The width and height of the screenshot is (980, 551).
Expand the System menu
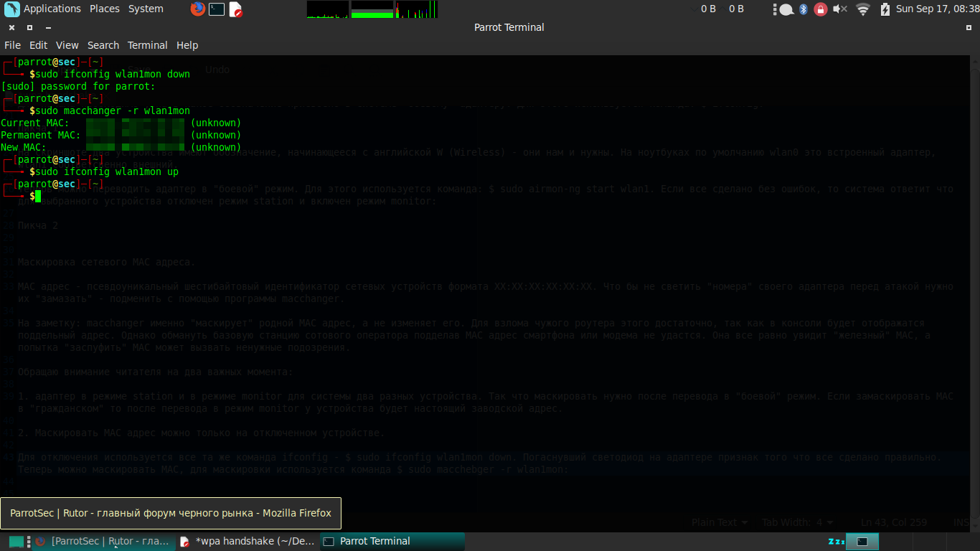[x=146, y=9]
